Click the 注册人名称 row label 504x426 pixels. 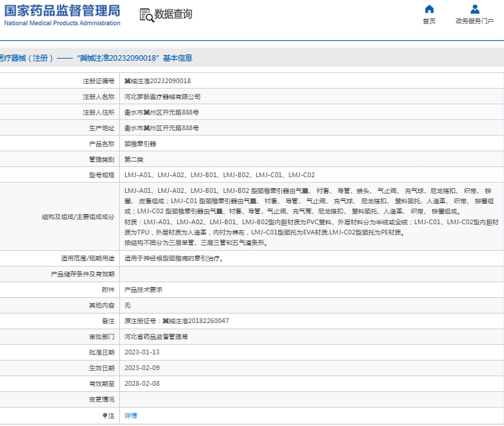(x=98, y=97)
